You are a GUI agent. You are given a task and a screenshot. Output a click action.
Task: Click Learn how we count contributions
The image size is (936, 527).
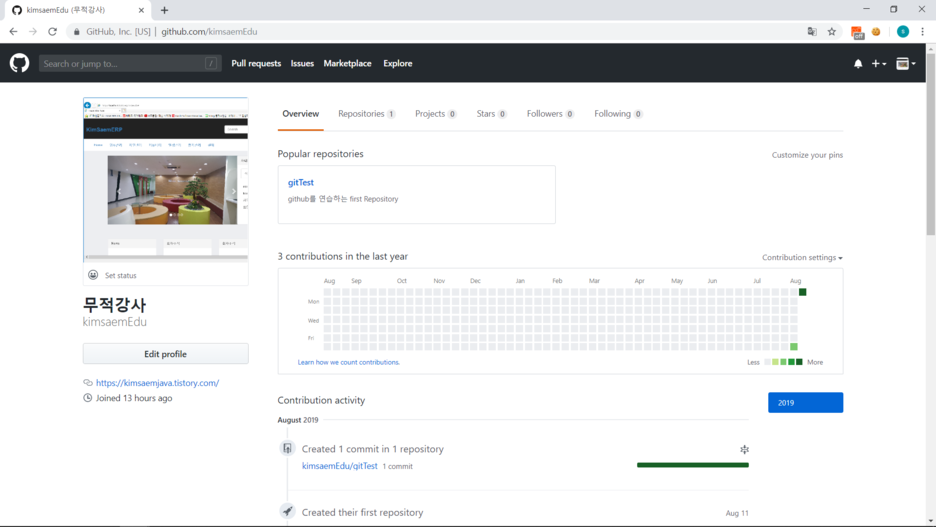tap(349, 362)
